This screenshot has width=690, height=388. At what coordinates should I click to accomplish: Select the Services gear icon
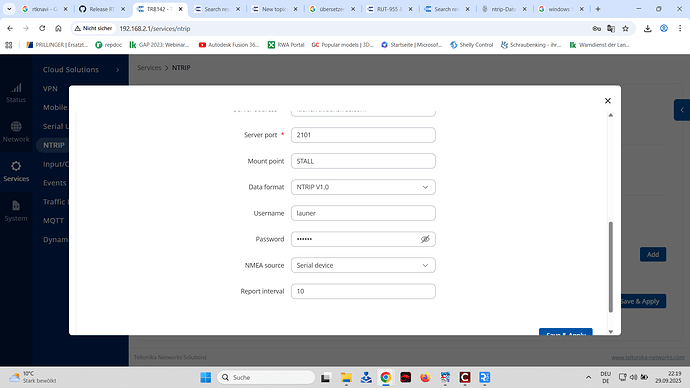(16, 171)
